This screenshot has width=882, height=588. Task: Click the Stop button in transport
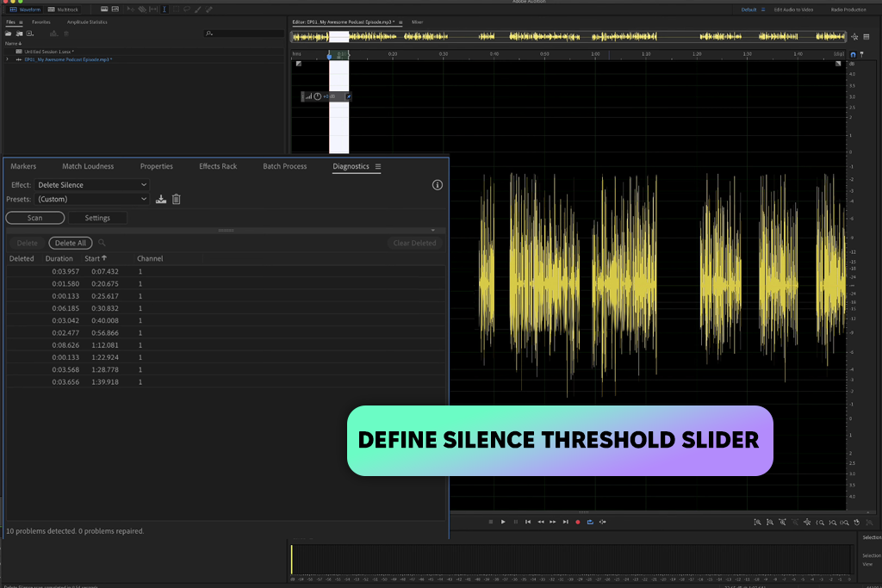490,522
